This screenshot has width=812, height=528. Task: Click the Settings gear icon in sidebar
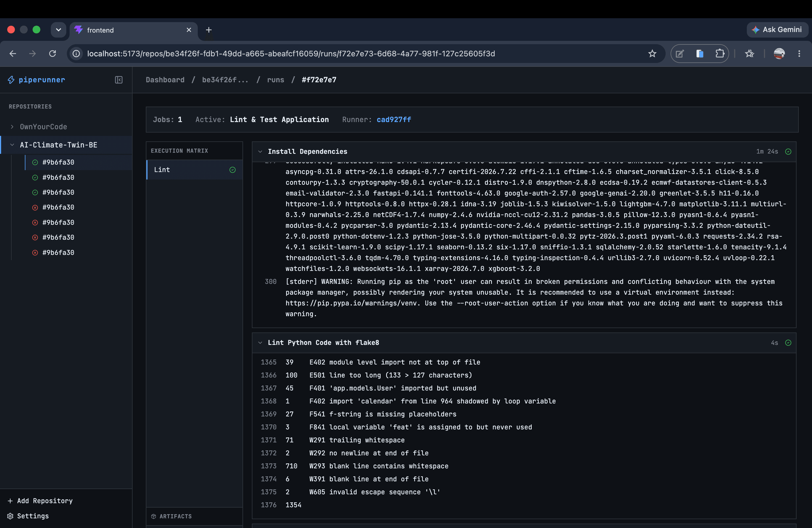pos(10,516)
